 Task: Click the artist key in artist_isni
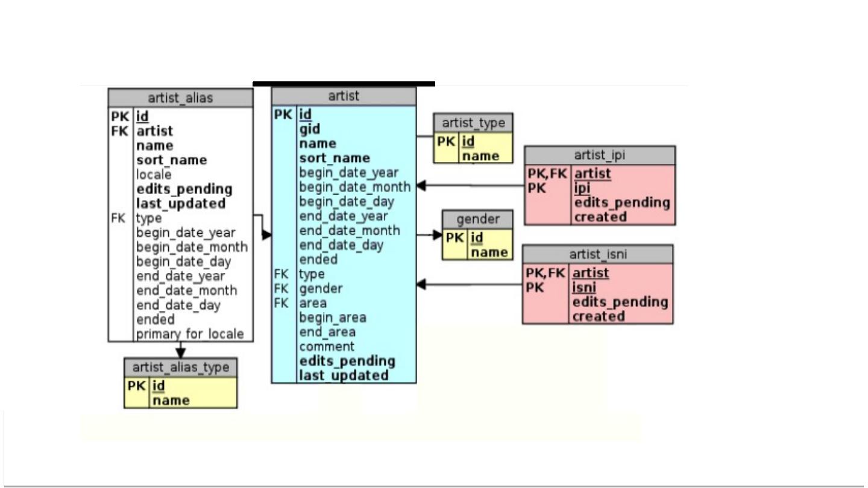(590, 273)
